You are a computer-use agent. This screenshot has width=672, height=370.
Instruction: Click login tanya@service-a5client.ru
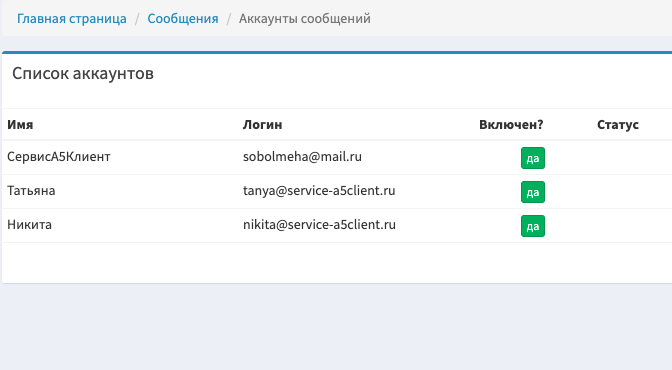click(x=319, y=191)
